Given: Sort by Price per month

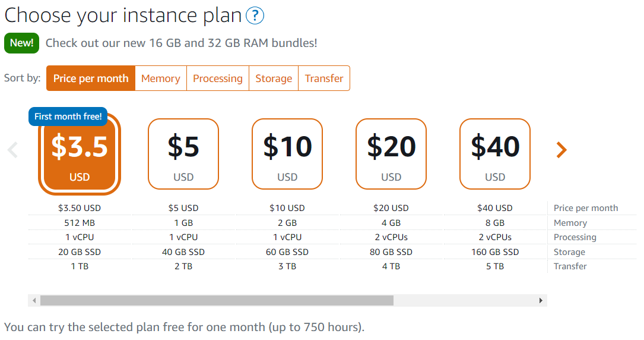Looking at the screenshot, I should [91, 78].
